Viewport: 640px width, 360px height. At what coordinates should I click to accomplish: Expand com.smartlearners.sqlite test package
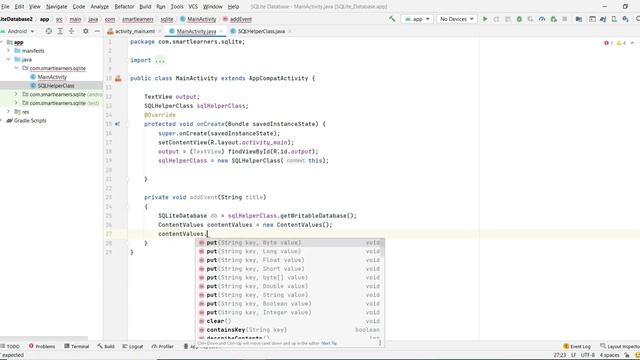(16, 103)
